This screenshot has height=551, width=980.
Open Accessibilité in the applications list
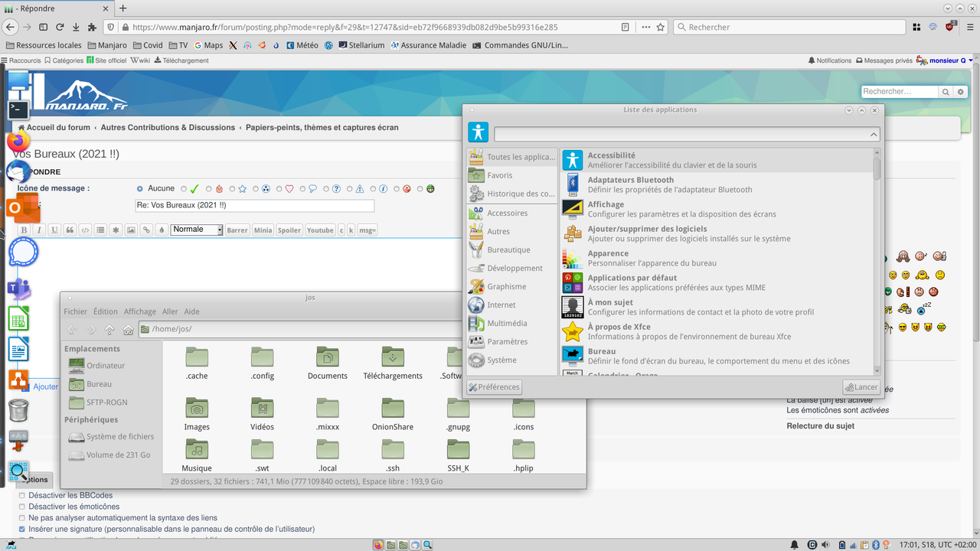click(x=718, y=160)
